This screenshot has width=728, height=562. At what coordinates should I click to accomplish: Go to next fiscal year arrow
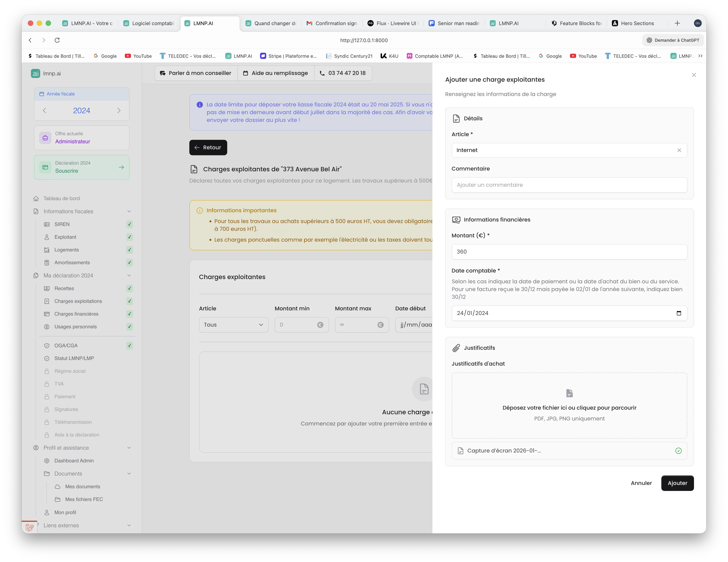(119, 111)
